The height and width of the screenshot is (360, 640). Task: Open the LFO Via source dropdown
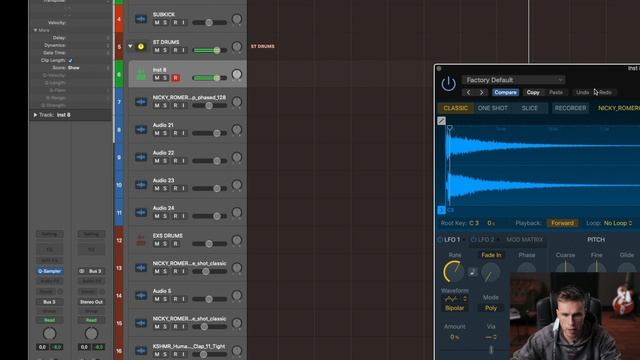[x=491, y=337]
